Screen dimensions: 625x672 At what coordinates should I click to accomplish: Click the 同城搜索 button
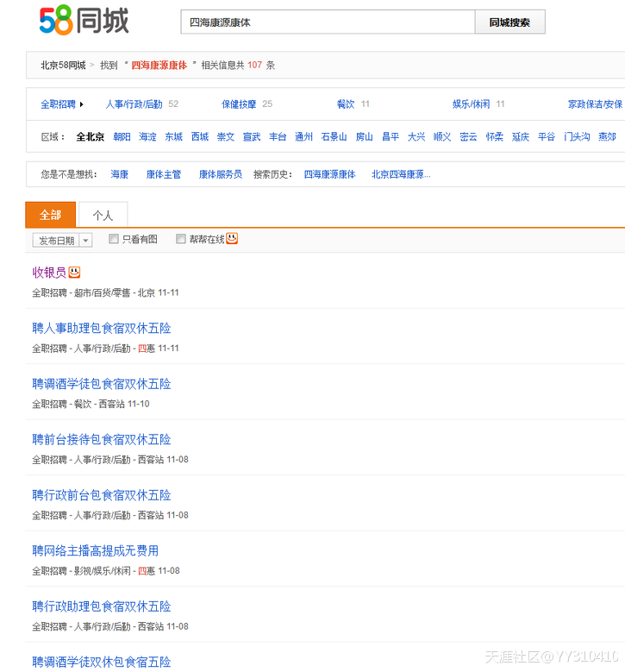click(x=509, y=22)
